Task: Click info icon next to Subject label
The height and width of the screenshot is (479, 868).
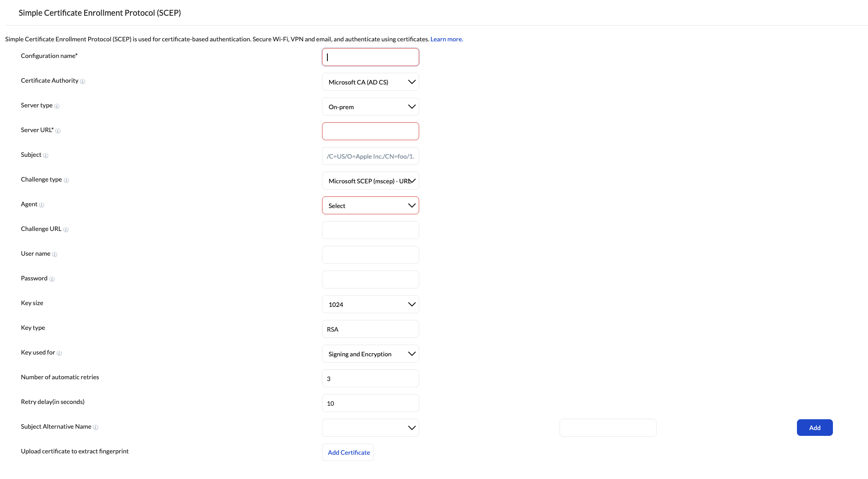Action: point(45,155)
